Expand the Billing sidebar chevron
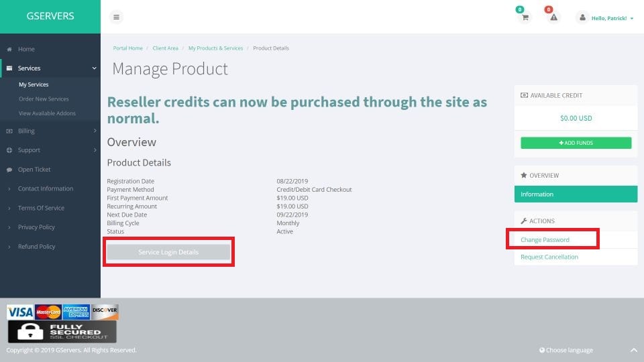The image size is (644, 362). (x=95, y=131)
